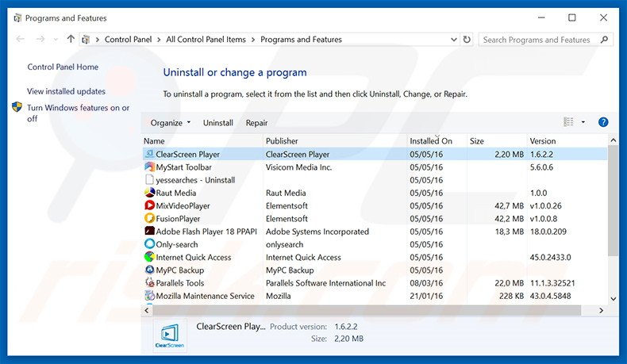Open the Control Panel Home link
Screen dimensions: 627x364
[x=63, y=67]
